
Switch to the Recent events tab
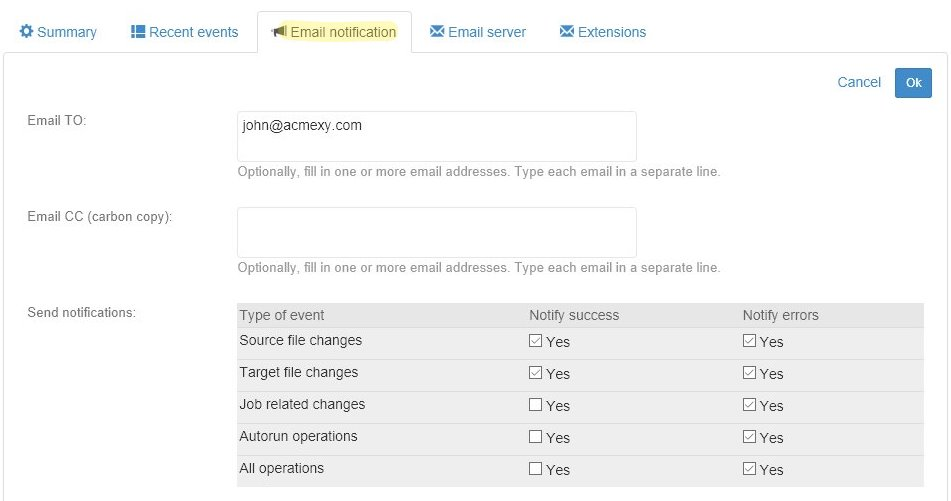click(x=193, y=32)
